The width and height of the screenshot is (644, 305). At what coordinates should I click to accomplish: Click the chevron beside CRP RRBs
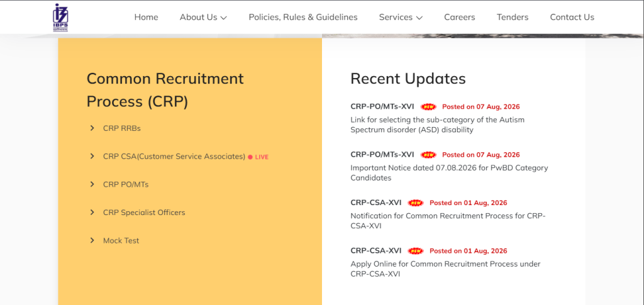click(92, 128)
